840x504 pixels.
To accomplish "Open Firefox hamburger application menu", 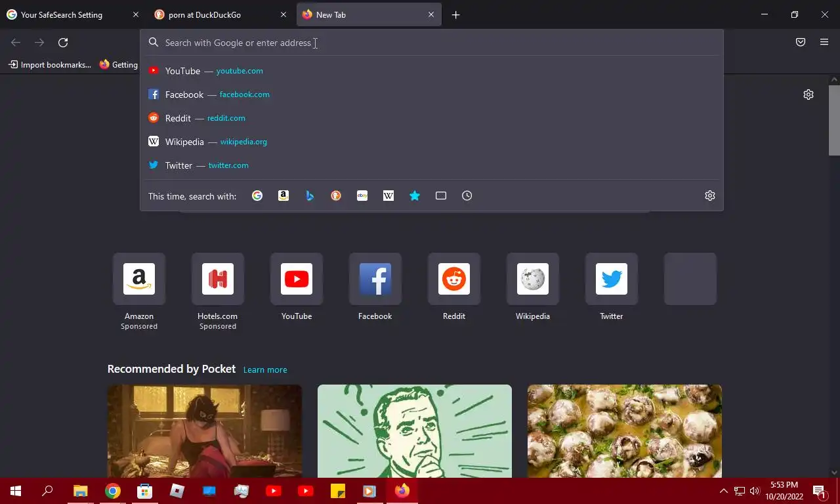I will [824, 42].
